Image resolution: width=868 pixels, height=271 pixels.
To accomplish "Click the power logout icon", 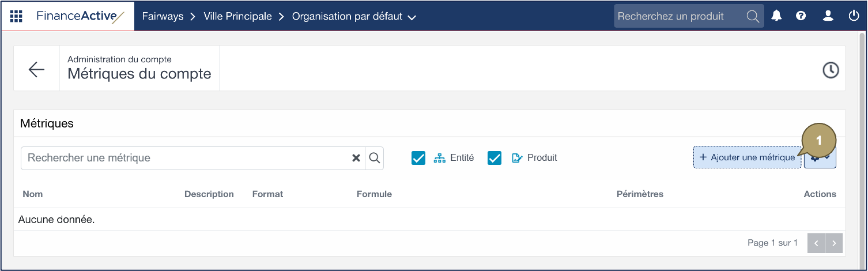I will tap(854, 16).
